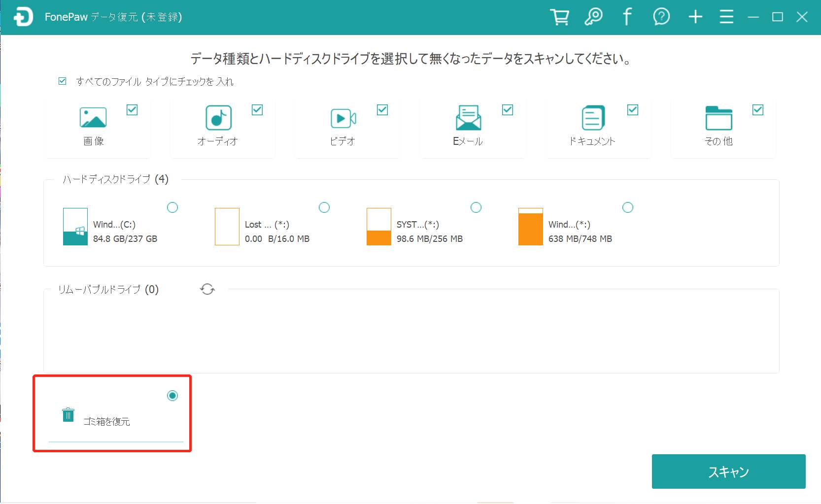The height and width of the screenshot is (504, 821).
Task: Click the key registration icon
Action: (594, 16)
